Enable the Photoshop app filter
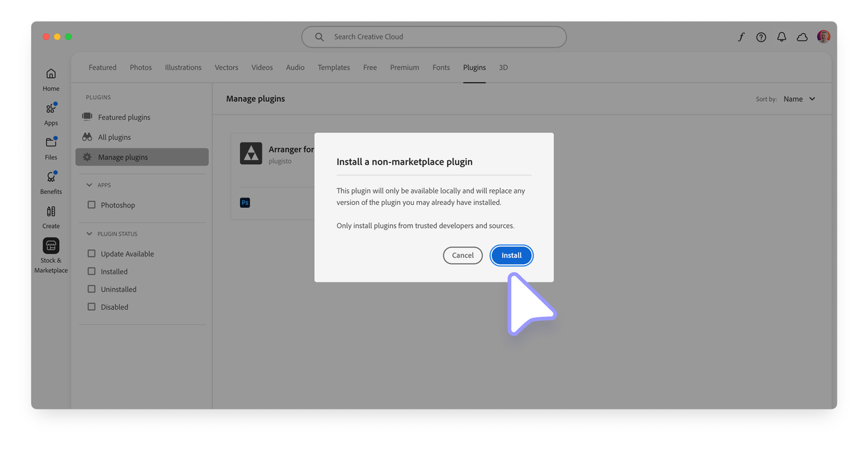The width and height of the screenshot is (868, 450). [92, 204]
